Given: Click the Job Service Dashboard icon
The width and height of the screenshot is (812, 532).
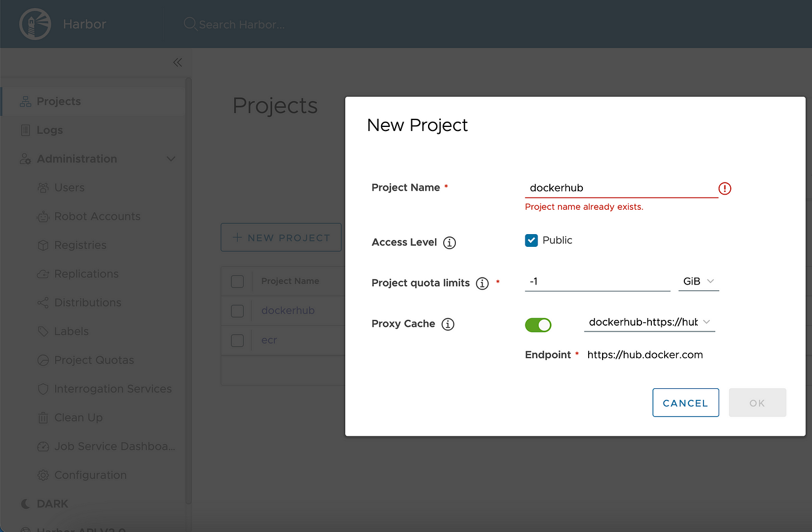Looking at the screenshot, I should point(43,447).
